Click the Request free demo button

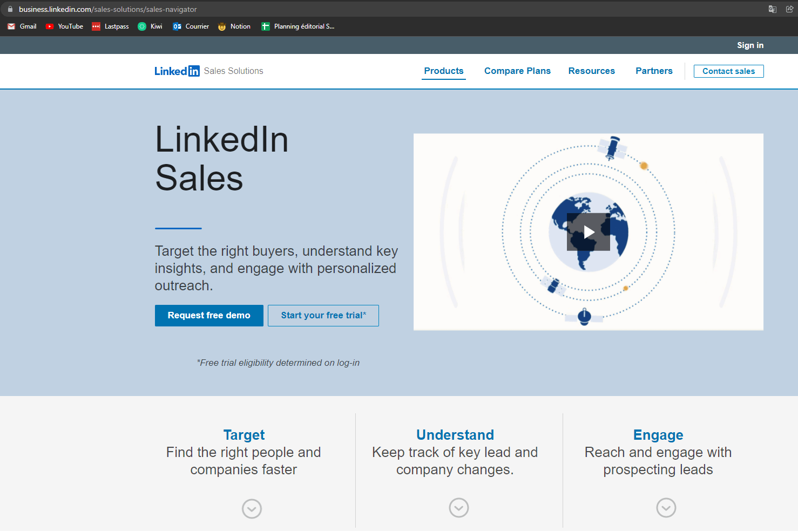pos(209,315)
